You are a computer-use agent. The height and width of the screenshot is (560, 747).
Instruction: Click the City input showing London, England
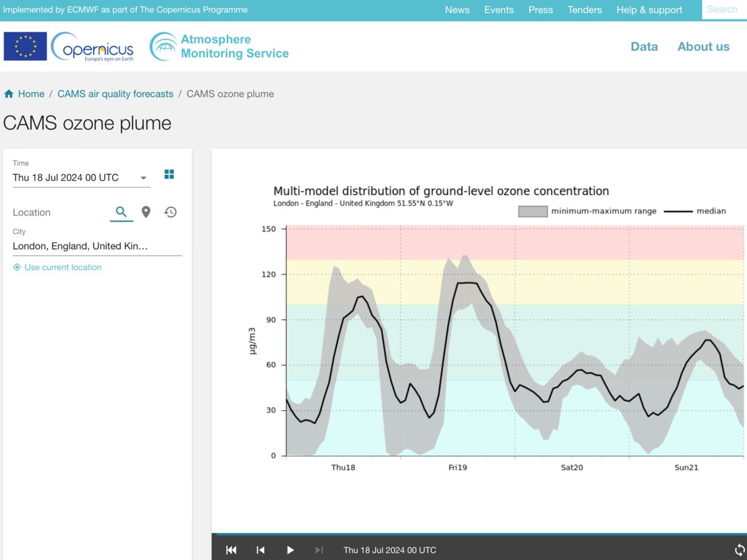click(98, 246)
